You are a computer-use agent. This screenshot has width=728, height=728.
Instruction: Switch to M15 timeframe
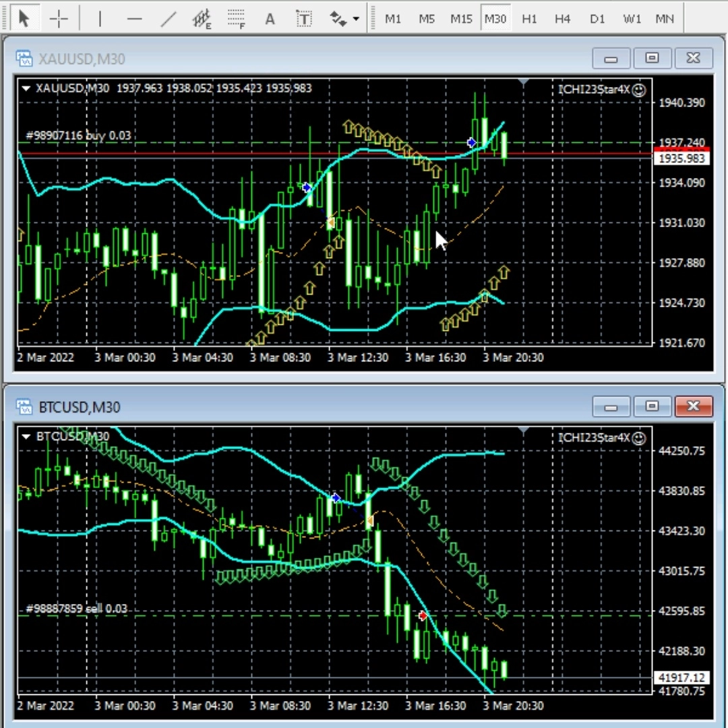coord(461,19)
